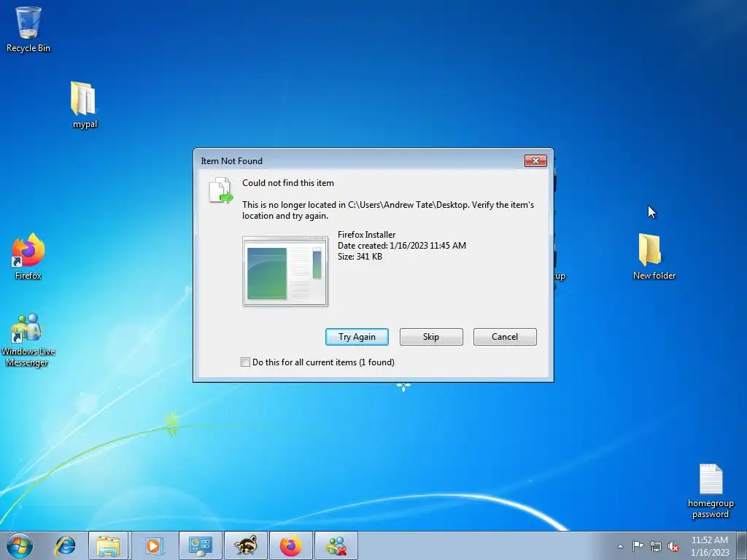Switch to Firefox in the taskbar
Screen dimensions: 747x560
point(291,545)
